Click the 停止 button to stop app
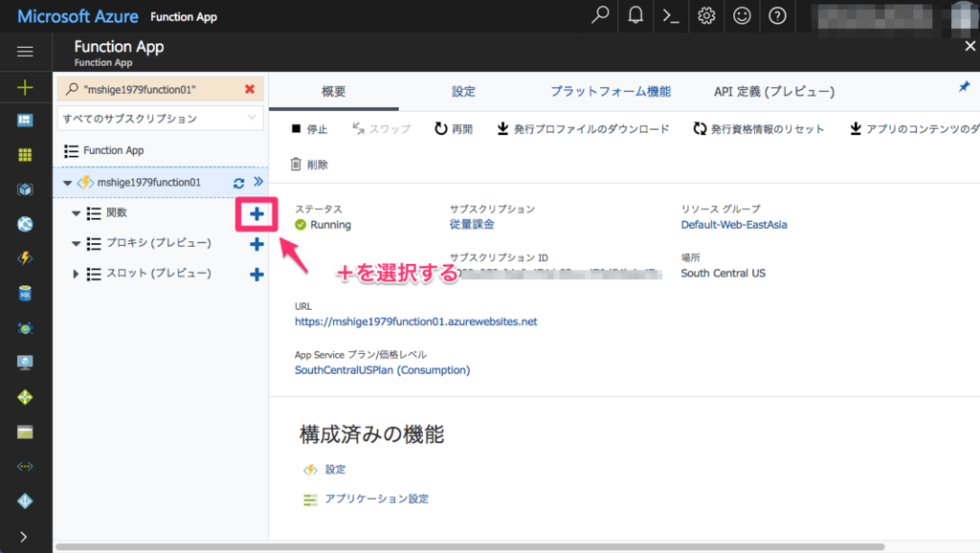The width and height of the screenshot is (980, 553). pos(315,127)
